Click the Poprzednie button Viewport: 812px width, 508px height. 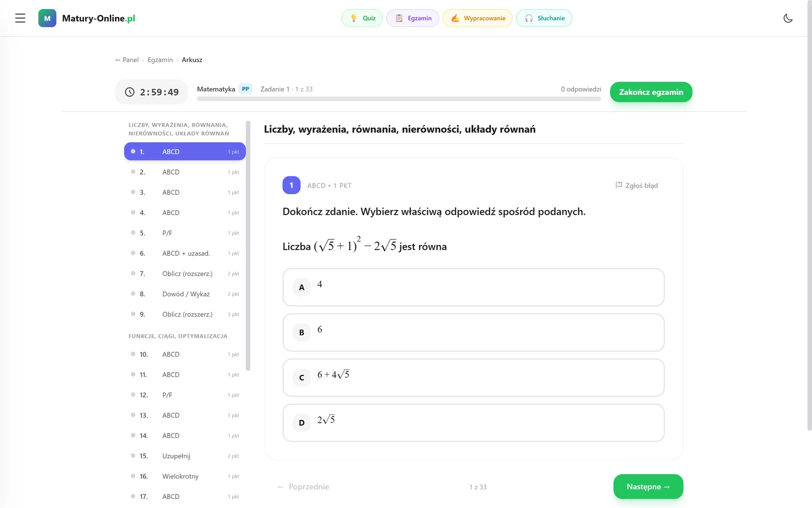pos(303,487)
